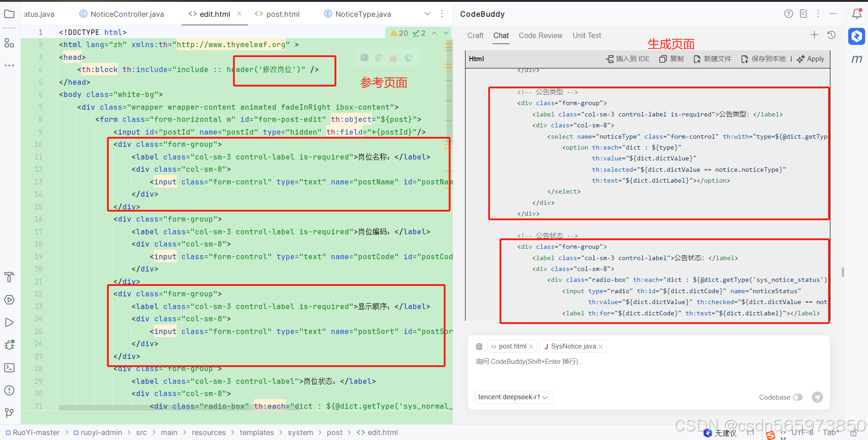Go to next highlighted problem arrow
This screenshot has height=440, width=868.
pos(446,33)
